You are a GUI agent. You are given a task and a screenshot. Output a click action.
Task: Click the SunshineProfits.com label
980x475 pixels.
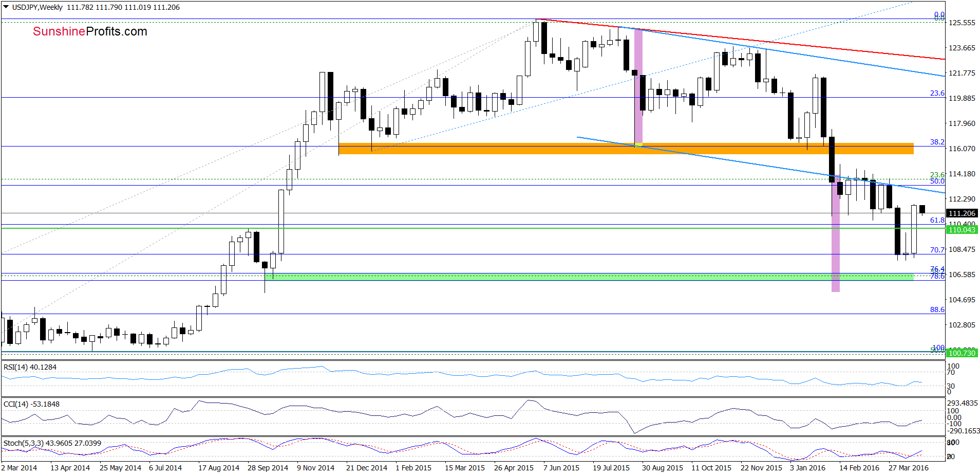90,31
